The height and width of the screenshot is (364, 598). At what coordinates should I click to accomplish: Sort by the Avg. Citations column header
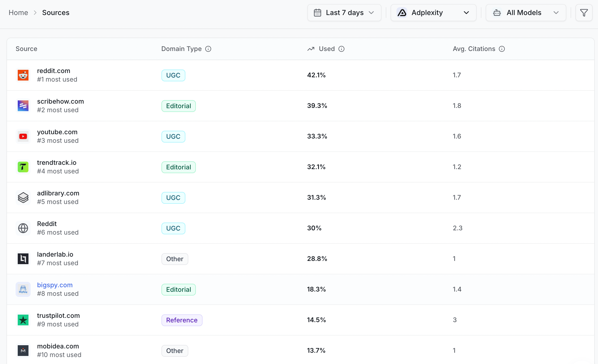click(474, 49)
